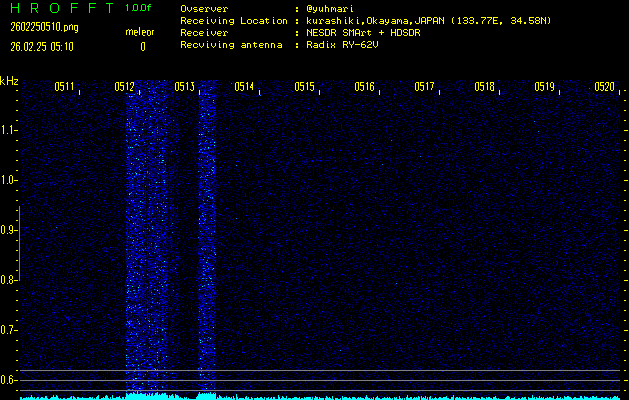Viewport: 629px width, 400px height.
Task: Click the 0.9 kHz axis label
Action: [7, 230]
